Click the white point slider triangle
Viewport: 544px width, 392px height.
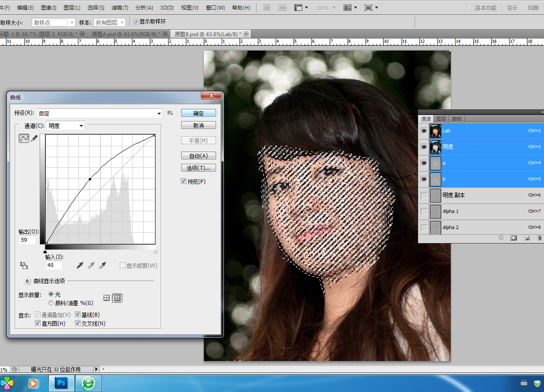click(155, 252)
